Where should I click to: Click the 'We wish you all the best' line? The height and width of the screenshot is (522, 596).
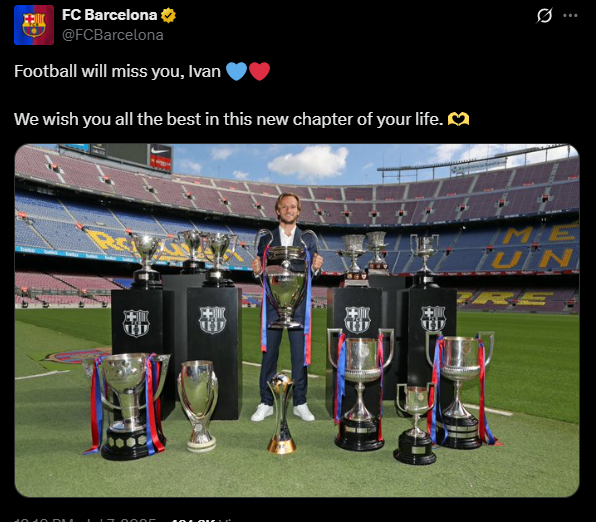tap(228, 119)
